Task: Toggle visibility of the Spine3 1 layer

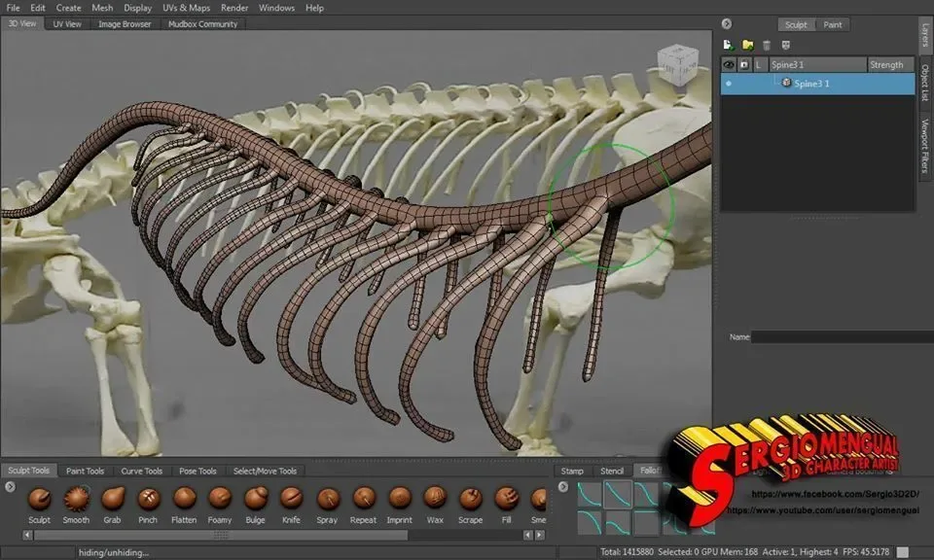Action: (728, 84)
